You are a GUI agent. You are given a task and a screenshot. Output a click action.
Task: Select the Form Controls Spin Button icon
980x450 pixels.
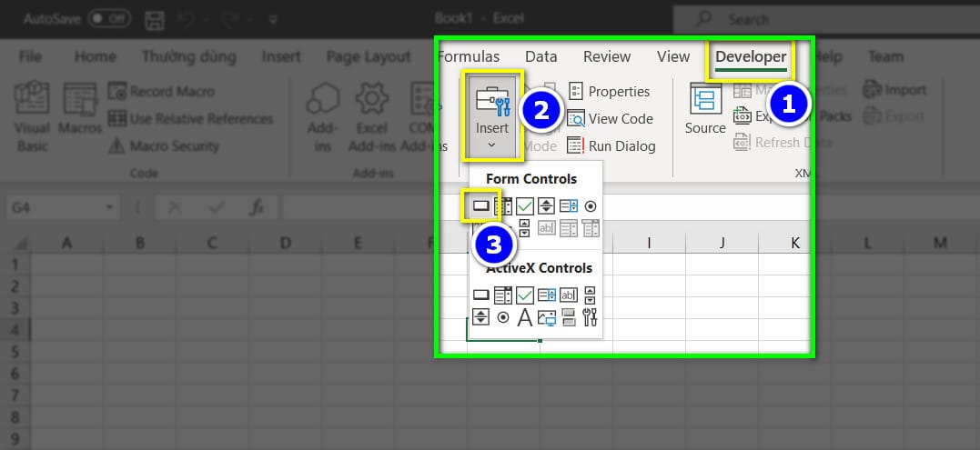point(546,206)
